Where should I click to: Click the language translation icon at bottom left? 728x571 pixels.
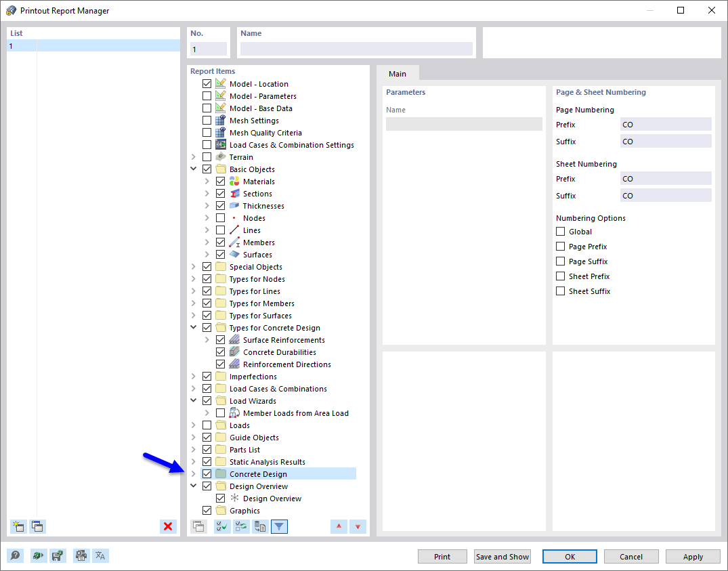point(100,555)
